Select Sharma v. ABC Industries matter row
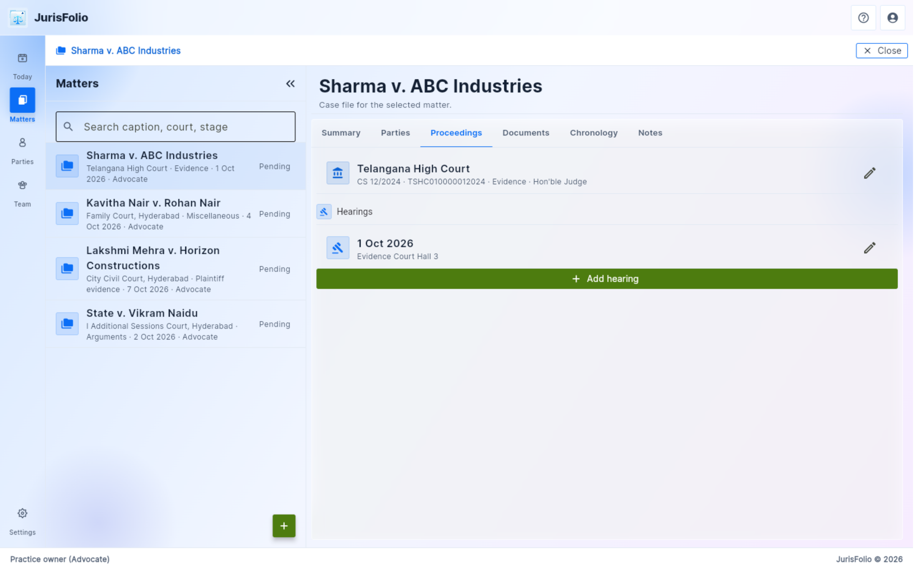 click(175, 166)
